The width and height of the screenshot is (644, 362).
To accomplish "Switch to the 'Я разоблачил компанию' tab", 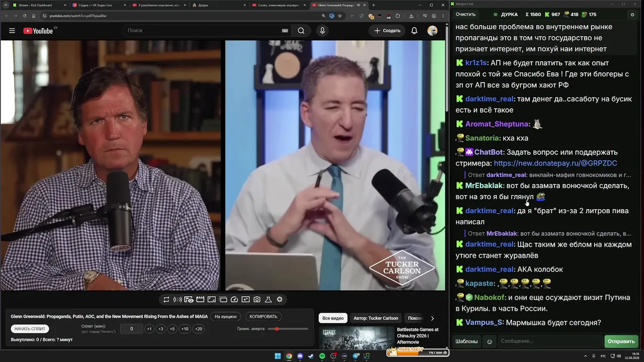I will click(x=159, y=5).
